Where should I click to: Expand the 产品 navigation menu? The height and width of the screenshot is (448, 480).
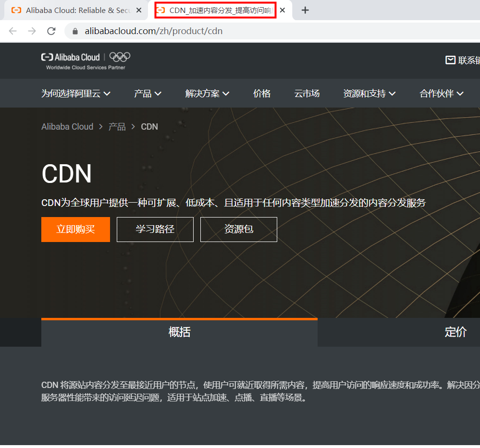pyautogui.click(x=148, y=93)
